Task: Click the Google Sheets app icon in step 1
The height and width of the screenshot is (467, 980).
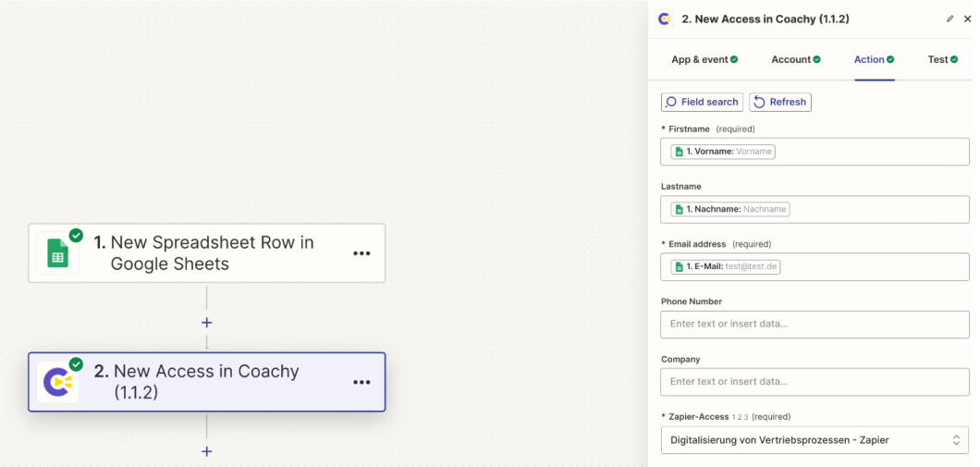Action: point(58,253)
